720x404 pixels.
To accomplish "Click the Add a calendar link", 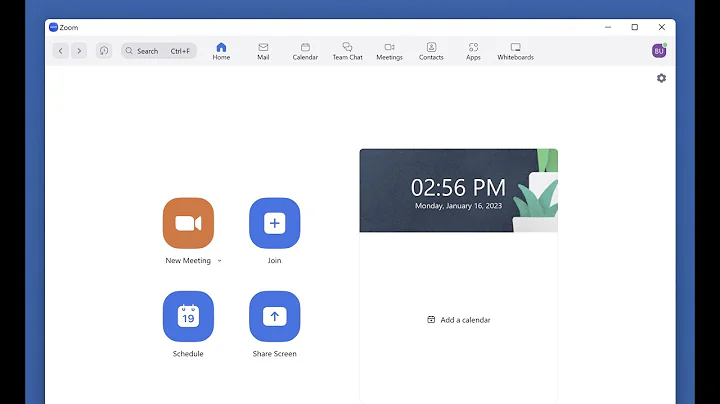I will click(x=459, y=320).
